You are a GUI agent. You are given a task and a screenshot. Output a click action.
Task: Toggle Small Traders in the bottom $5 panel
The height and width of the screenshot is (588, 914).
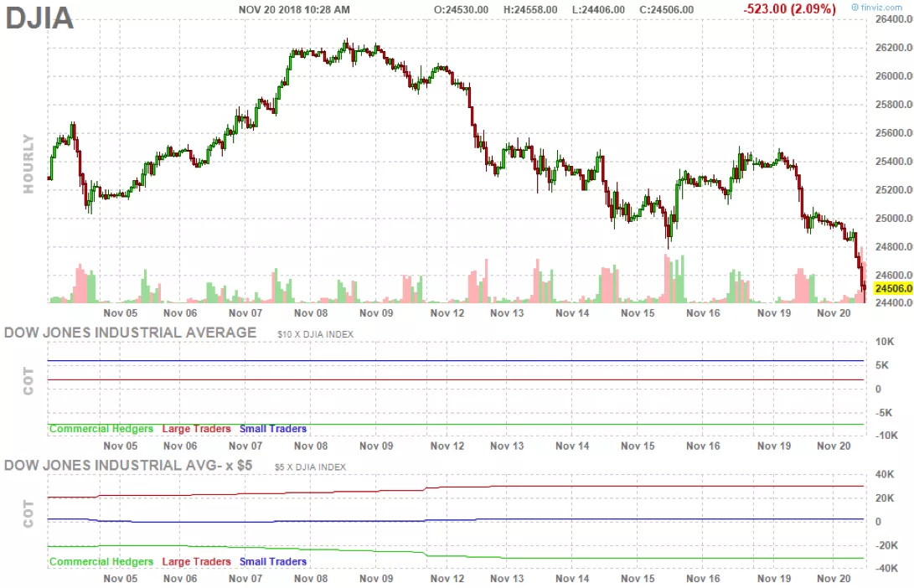(x=272, y=561)
